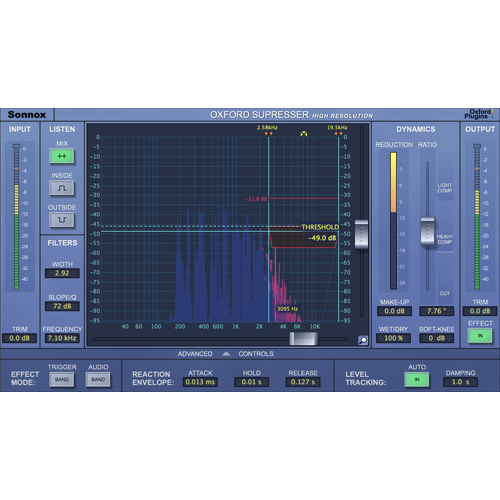Collapse the ADVANCED CONTROLS triangle

226,354
